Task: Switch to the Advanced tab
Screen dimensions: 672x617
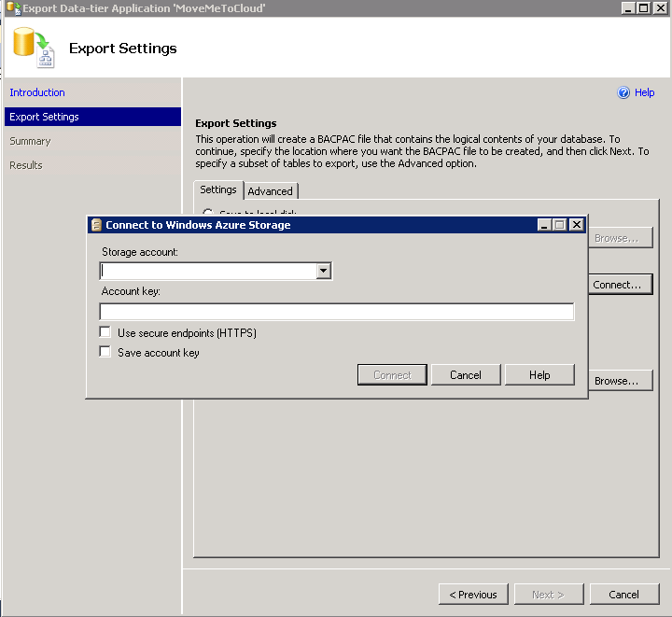Action: coord(271,191)
